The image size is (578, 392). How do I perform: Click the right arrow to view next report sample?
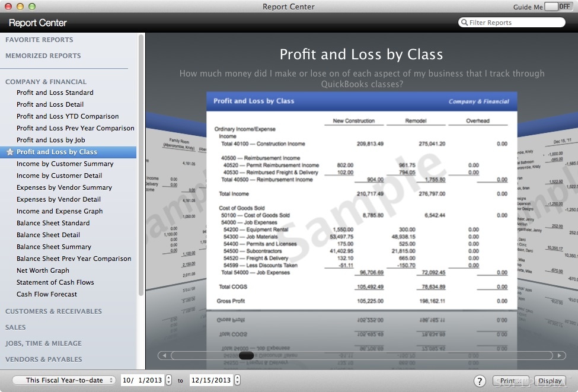pos(560,355)
